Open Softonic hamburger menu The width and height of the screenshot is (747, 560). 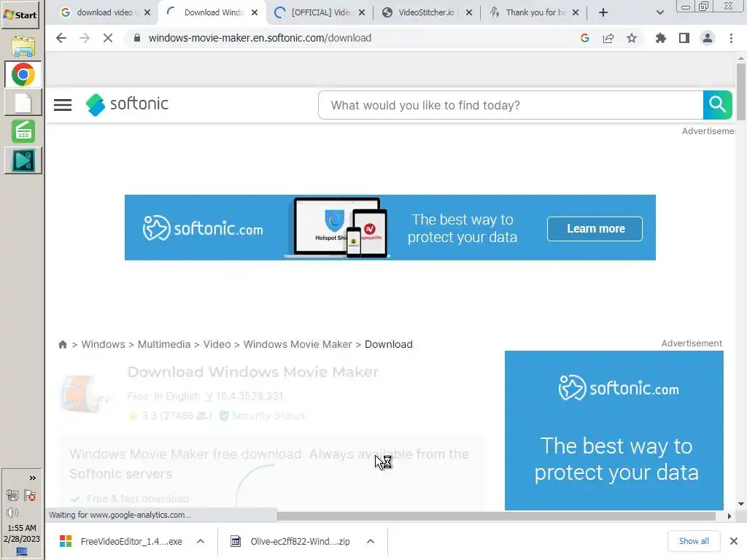pyautogui.click(x=63, y=105)
